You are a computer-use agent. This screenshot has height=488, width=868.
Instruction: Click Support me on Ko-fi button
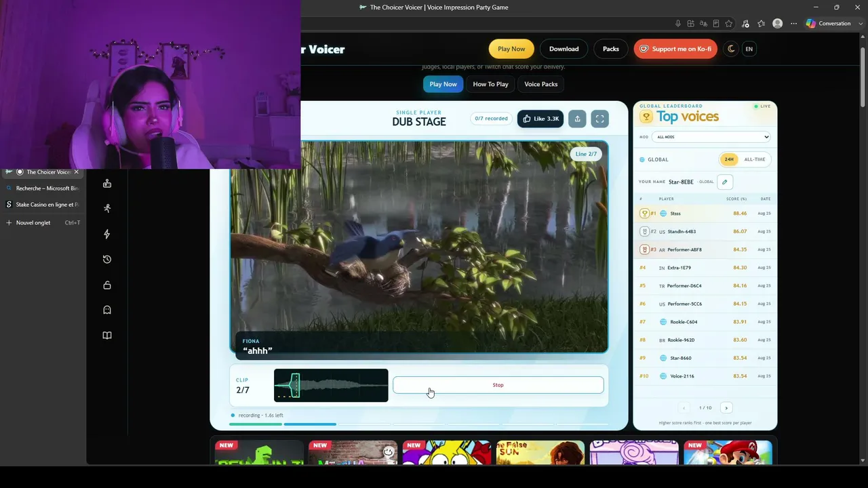coord(675,49)
